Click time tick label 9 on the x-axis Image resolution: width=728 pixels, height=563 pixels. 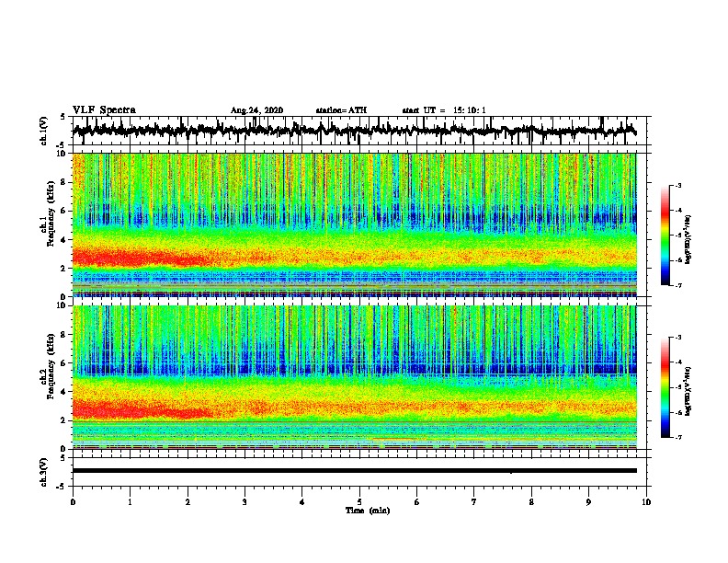coord(588,502)
